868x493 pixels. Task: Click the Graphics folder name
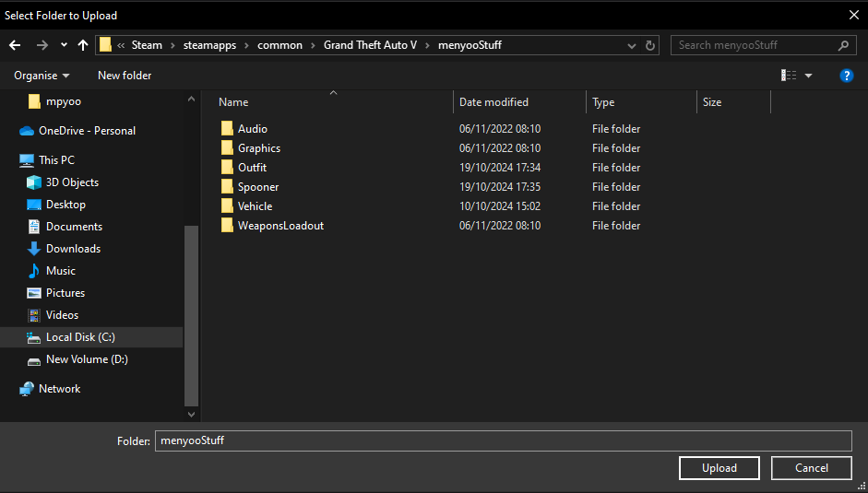tap(259, 148)
